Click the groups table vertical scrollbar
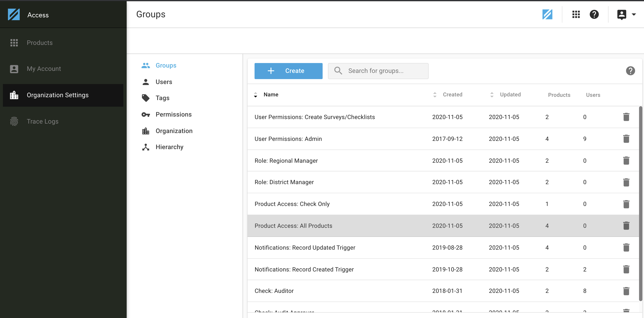The width and height of the screenshot is (644, 318). (x=640, y=203)
